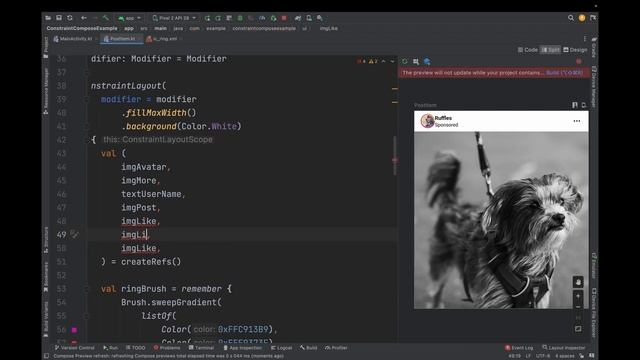640x360 pixels.
Task: Click the interactive preview icon beside refresh
Action: (416, 62)
